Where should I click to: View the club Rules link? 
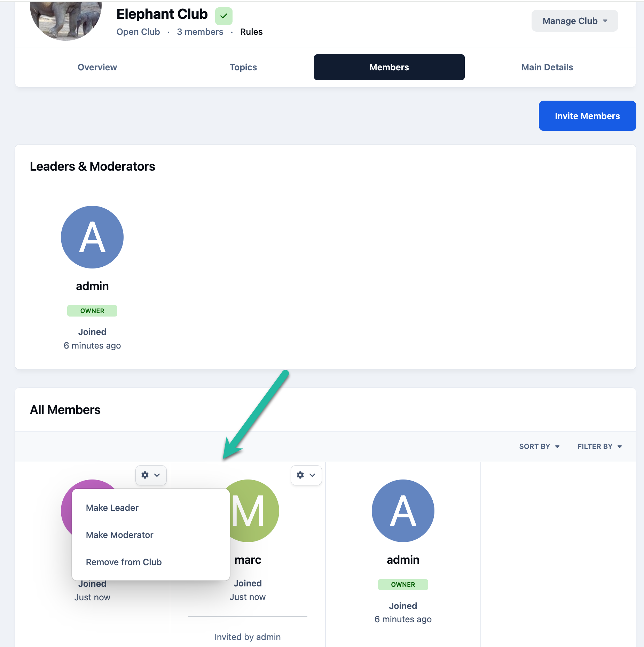(251, 32)
